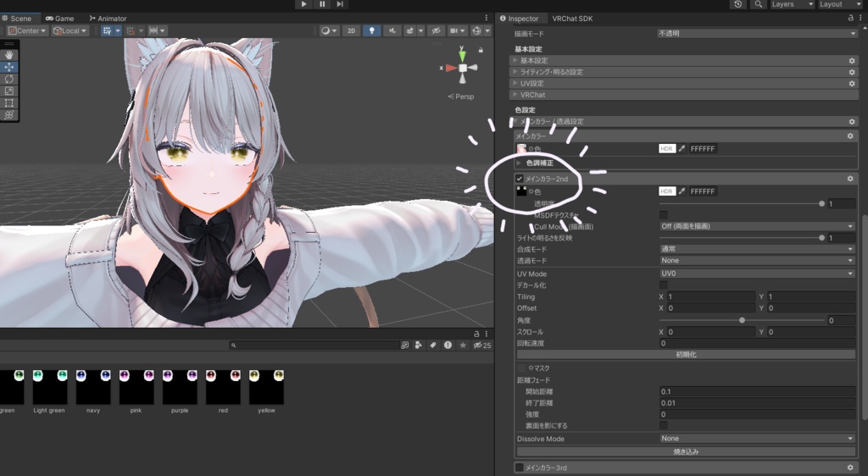Toggle 2D view mode button
This screenshot has height=476, width=868.
pos(351,31)
